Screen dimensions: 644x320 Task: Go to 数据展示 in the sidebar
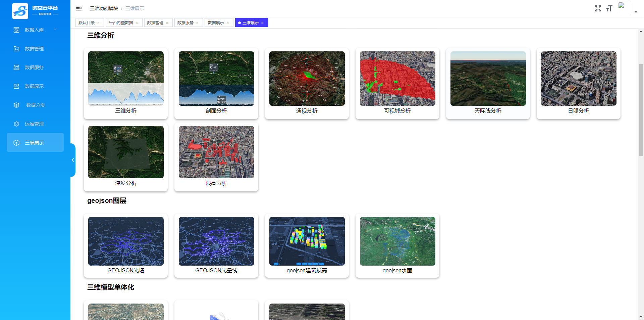pyautogui.click(x=35, y=86)
